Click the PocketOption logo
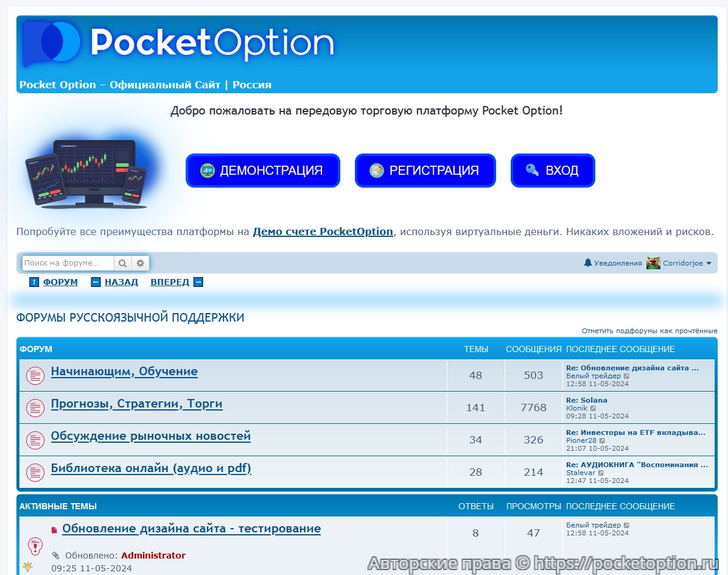The height and width of the screenshot is (575, 728). pyautogui.click(x=178, y=43)
